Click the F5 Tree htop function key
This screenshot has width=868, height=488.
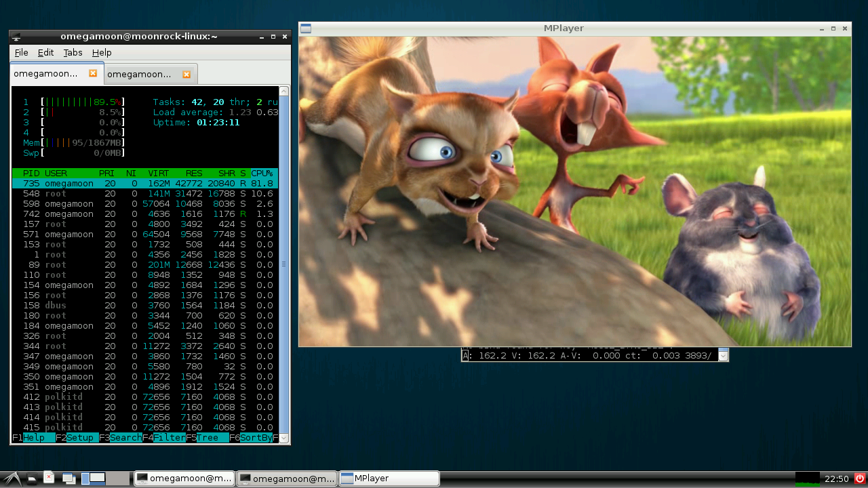pos(208,438)
